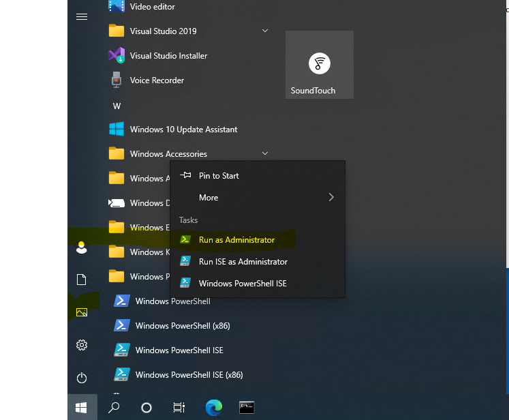The height and width of the screenshot is (420, 509).
Task: Jump to the W letter header
Action: pyautogui.click(x=117, y=106)
